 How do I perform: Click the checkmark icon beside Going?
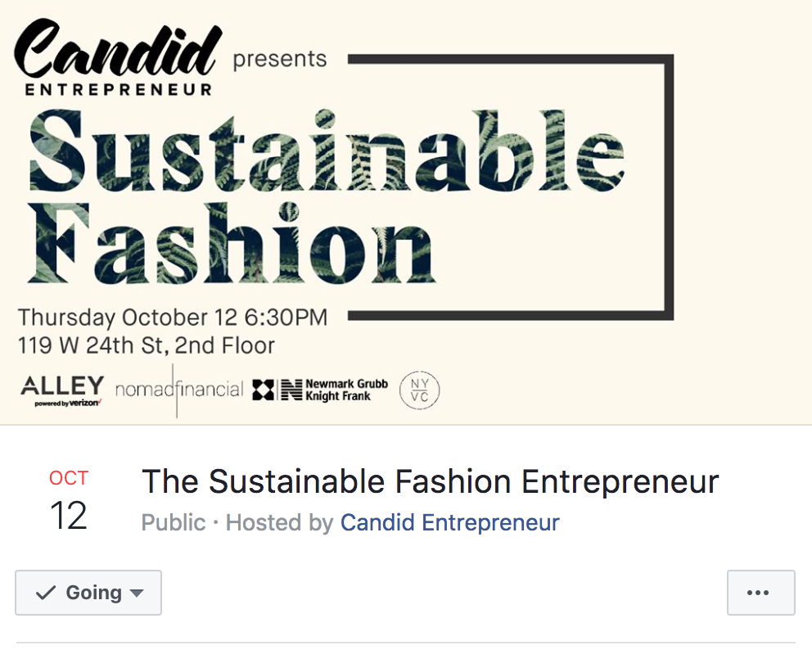pos(47,593)
